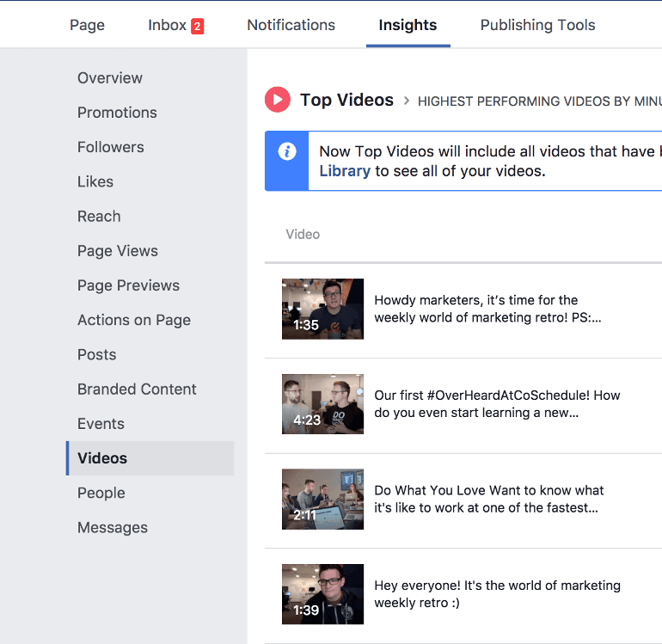This screenshot has height=644, width=662.
Task: Open the 1:39 weekly retro video thumbnail
Action: click(322, 594)
